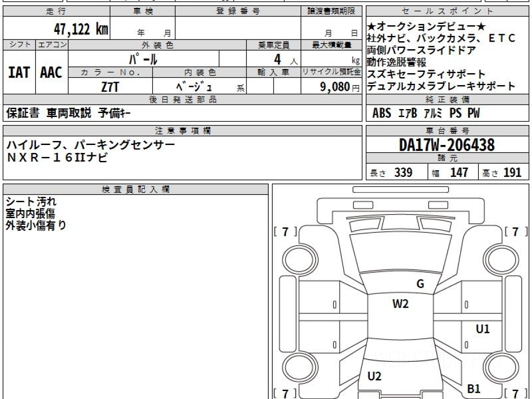Select the color code Z7T
Image resolution: width=532 pixels, height=399 pixels.
110,86
